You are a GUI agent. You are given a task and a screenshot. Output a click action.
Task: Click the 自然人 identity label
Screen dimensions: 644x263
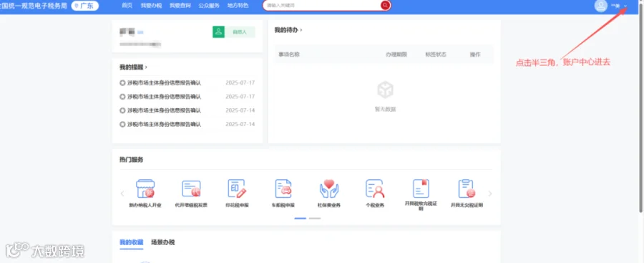(x=240, y=32)
